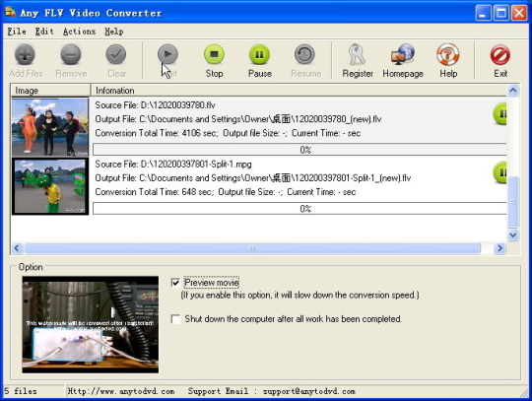Minimize the Any FLV Video Converter window
Screen dimensions: 532x401
pos(483,13)
